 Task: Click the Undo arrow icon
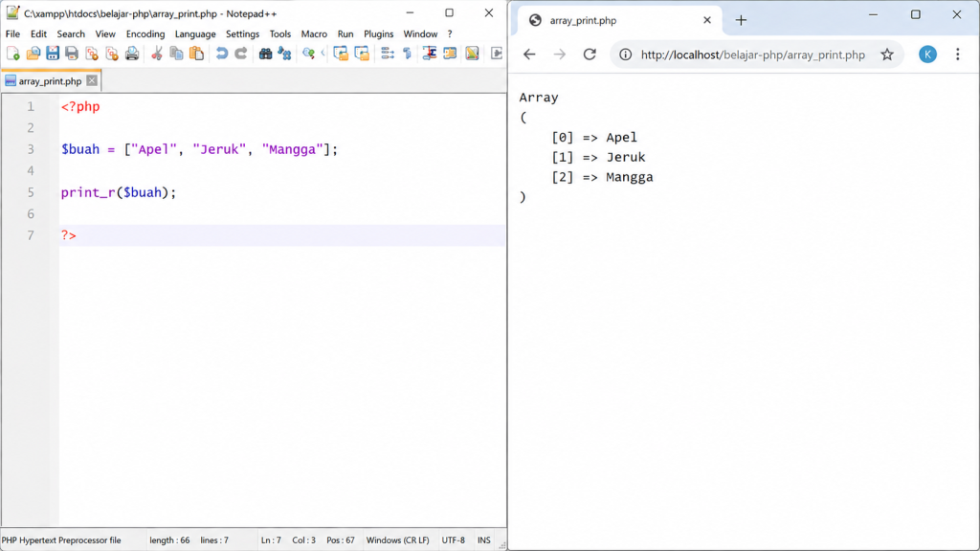click(x=221, y=54)
